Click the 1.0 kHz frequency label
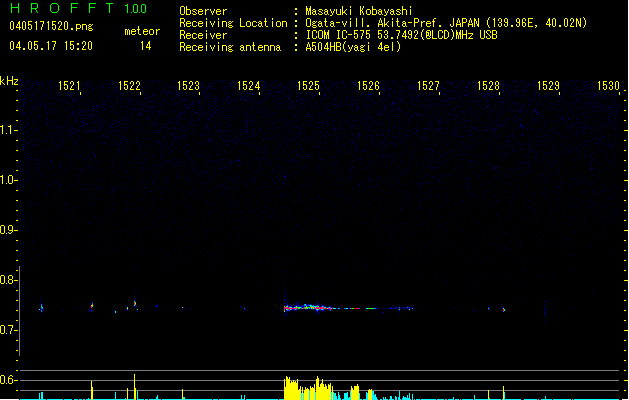The image size is (629, 400). click(x=8, y=180)
